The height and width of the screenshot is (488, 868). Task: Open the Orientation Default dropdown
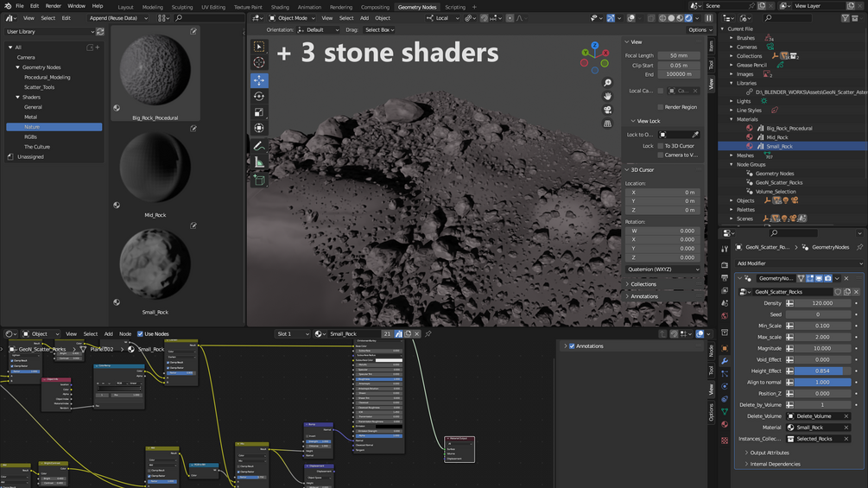pyautogui.click(x=320, y=30)
